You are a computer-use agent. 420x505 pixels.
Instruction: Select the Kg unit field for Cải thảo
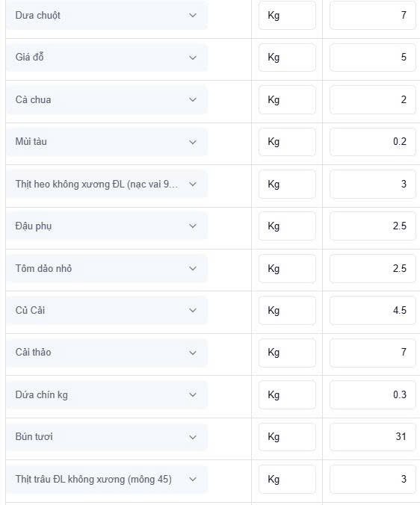[x=287, y=353]
